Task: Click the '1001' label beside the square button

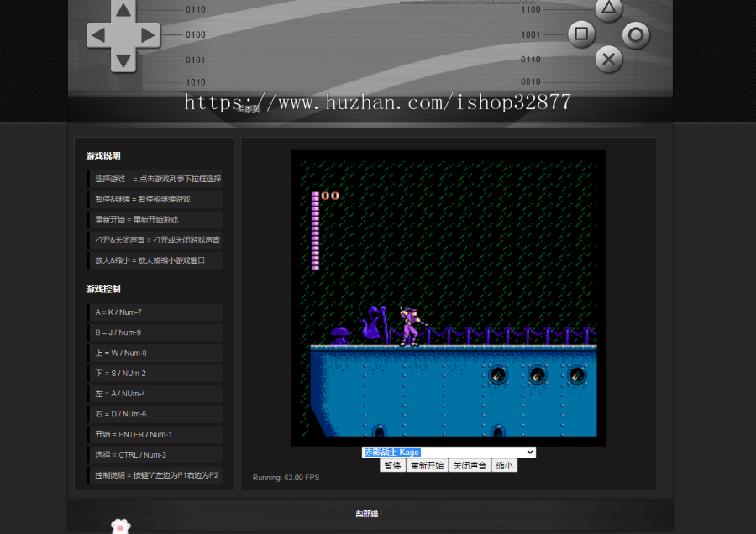Action: click(x=530, y=34)
